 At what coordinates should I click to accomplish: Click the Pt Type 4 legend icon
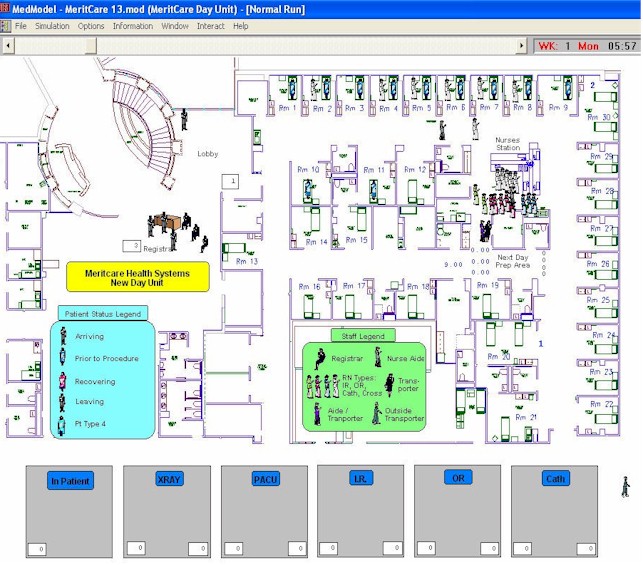point(63,425)
